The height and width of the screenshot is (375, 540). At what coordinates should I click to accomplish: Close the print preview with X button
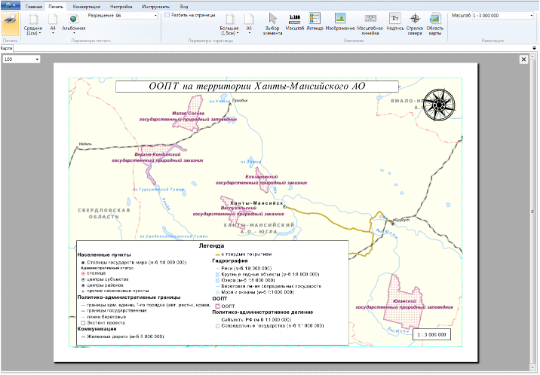pos(523,59)
